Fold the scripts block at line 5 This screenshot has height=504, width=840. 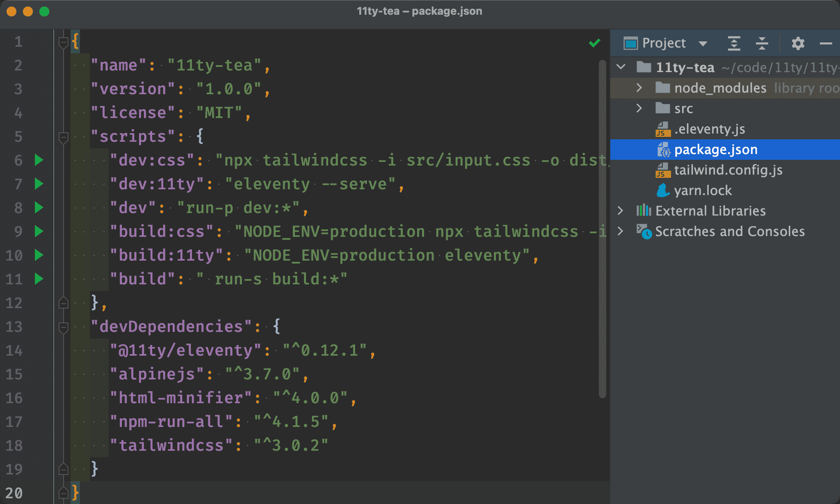coord(63,137)
